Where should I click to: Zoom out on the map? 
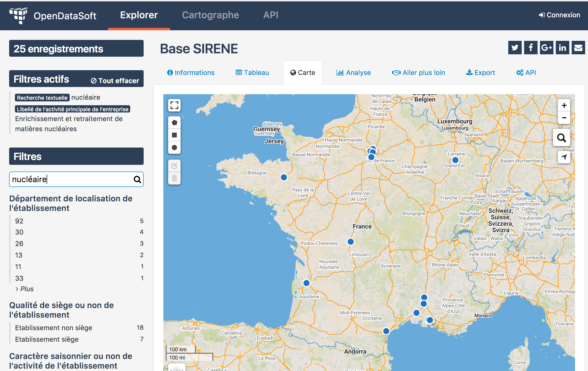pyautogui.click(x=564, y=118)
